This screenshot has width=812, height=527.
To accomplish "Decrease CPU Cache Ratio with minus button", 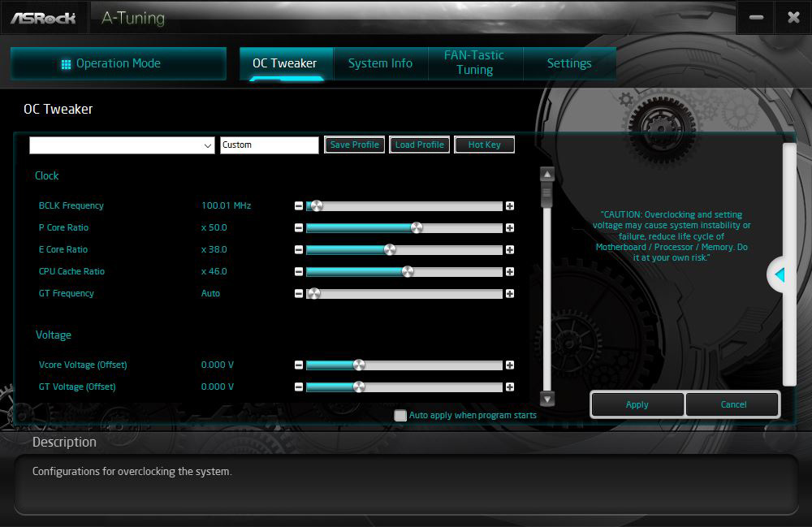I will [299, 272].
